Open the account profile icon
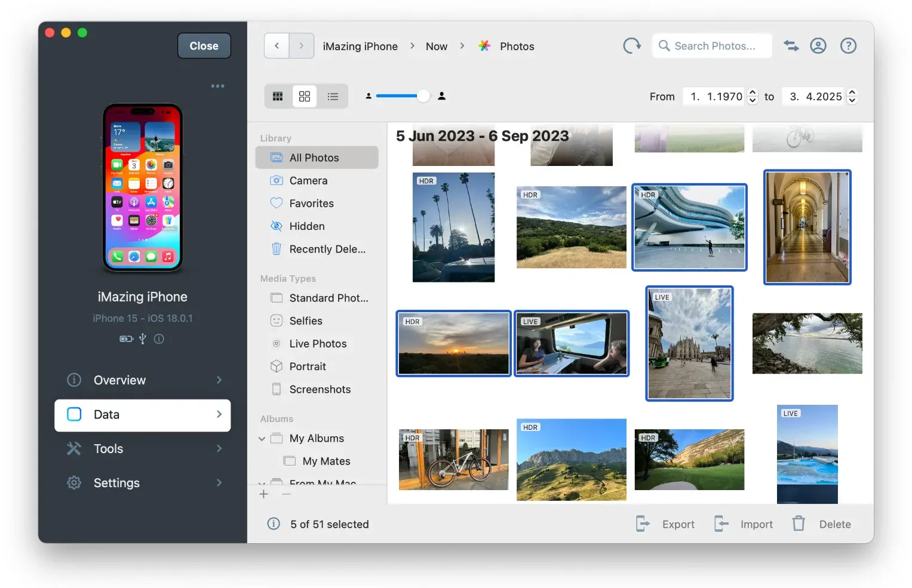The image size is (912, 588). (x=818, y=45)
